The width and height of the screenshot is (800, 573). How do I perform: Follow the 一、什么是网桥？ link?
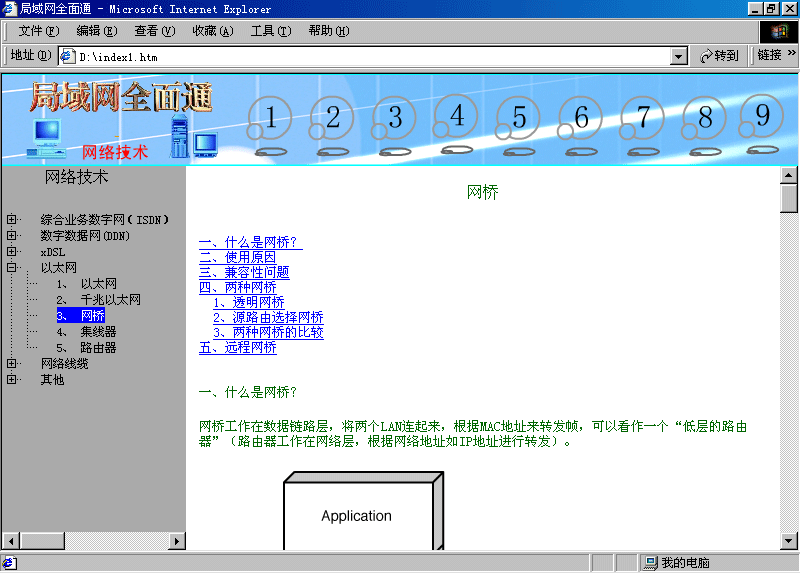coord(250,243)
